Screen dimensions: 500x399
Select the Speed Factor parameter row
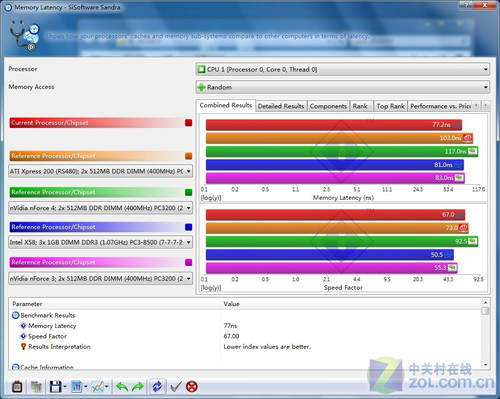247,336
